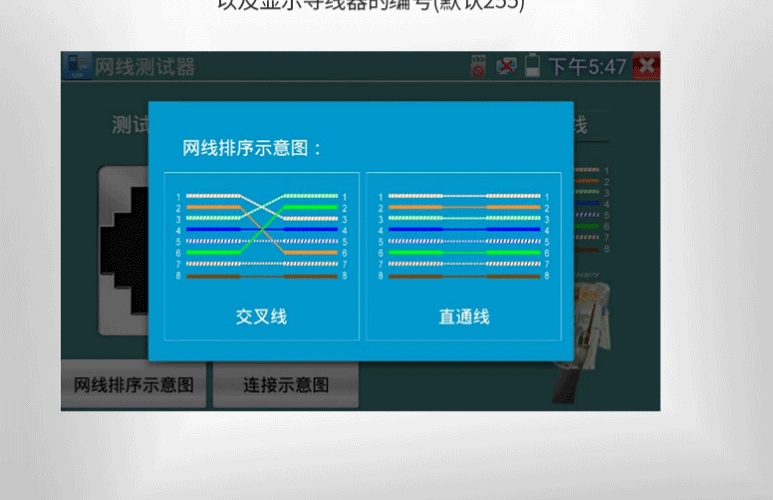Click the SD card status icon
Screen dimensions: 773x500
tap(480, 67)
